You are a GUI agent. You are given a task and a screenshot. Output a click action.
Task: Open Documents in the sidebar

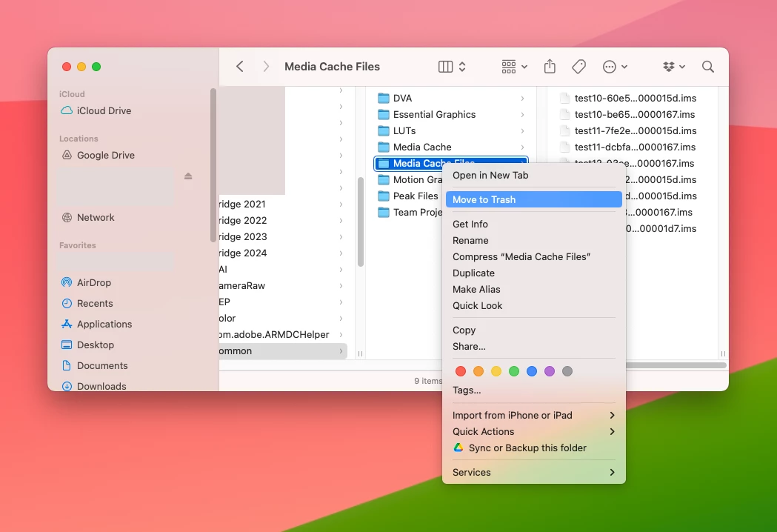tap(94, 366)
